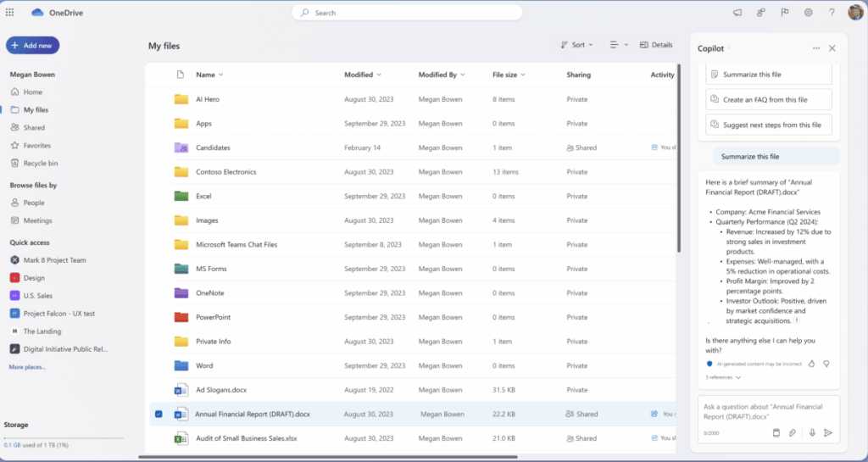Open the Modified By column header dropdown
Image resolution: width=868 pixels, height=462 pixels.
[x=441, y=75]
